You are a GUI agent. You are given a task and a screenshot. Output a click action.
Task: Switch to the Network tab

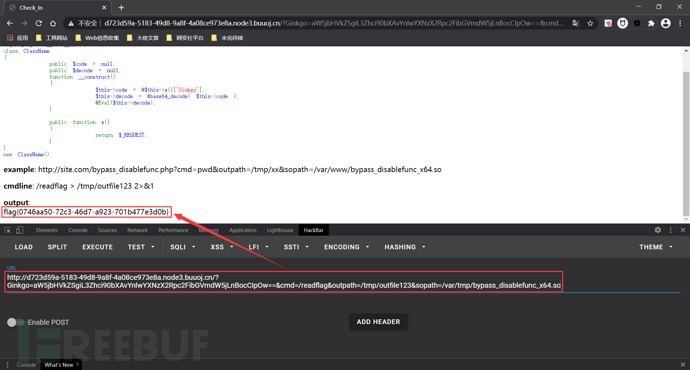137,230
